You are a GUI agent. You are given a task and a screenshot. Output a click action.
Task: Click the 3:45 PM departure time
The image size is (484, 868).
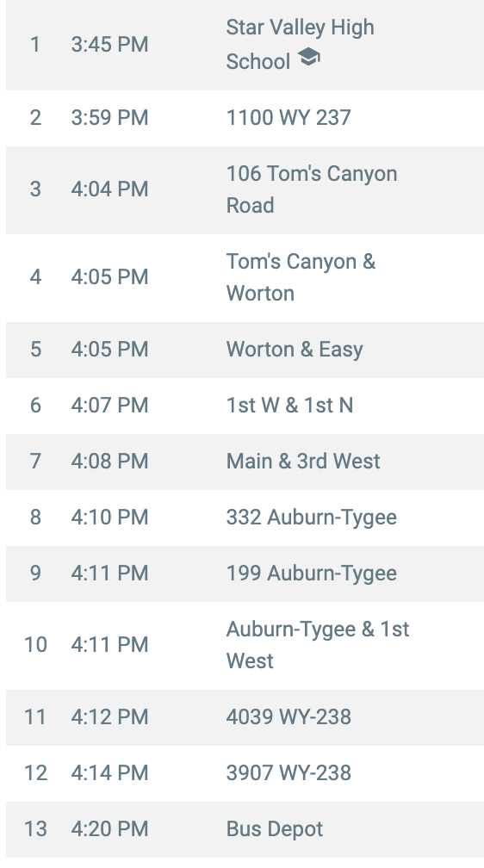point(109,44)
